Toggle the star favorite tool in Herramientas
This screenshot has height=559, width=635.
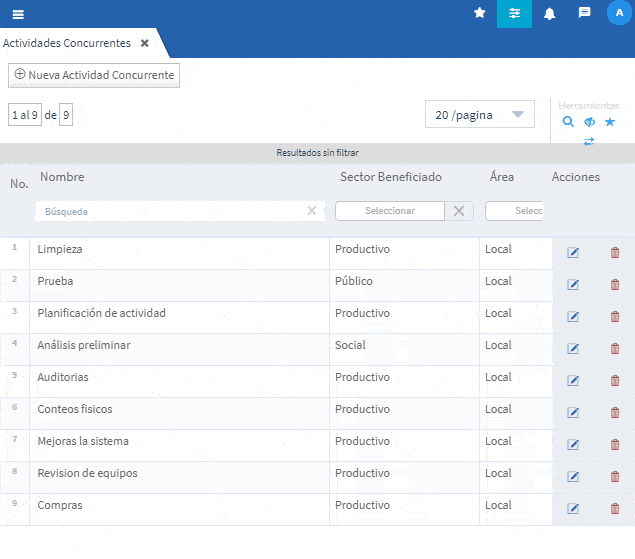(610, 122)
